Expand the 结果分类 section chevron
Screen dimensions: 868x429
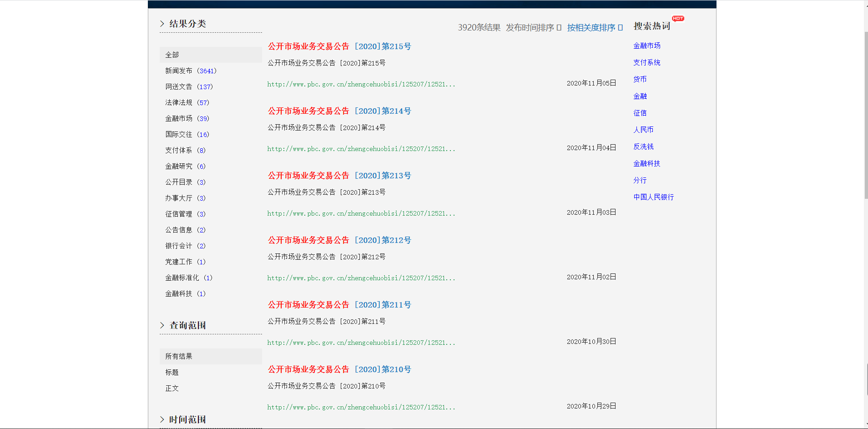162,24
